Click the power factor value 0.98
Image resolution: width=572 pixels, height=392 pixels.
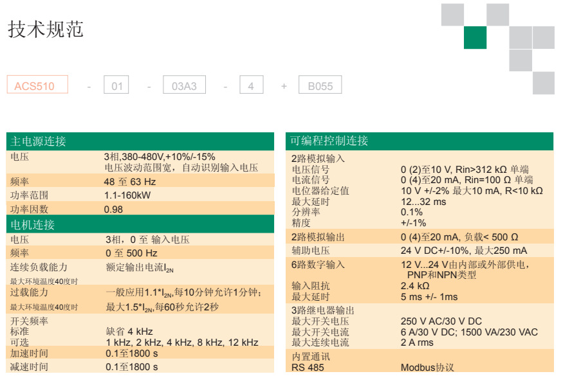[113, 209]
